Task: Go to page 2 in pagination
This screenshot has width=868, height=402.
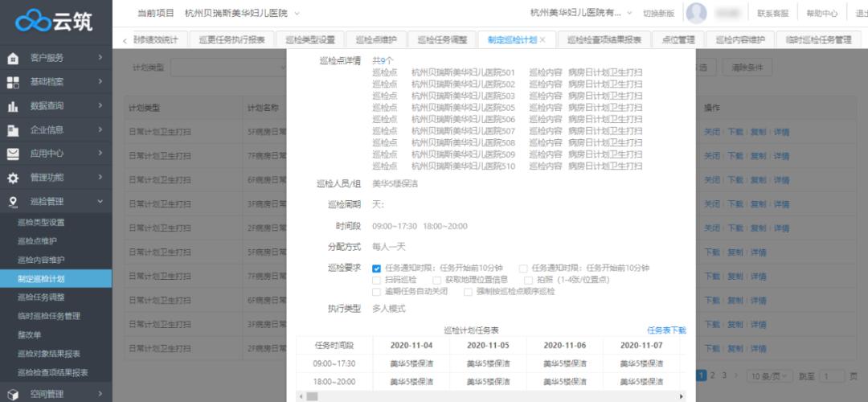Action: (x=712, y=375)
